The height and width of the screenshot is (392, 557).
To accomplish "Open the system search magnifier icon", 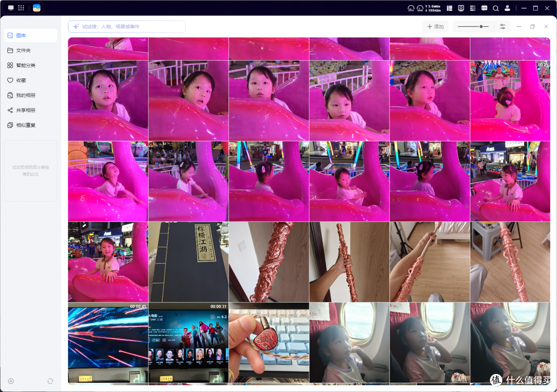I will tap(496, 8).
